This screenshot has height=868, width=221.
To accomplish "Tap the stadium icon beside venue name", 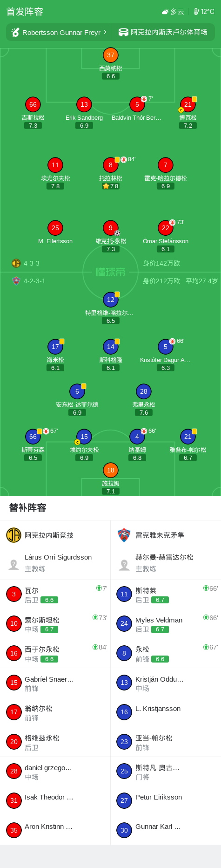I will [x=123, y=32].
